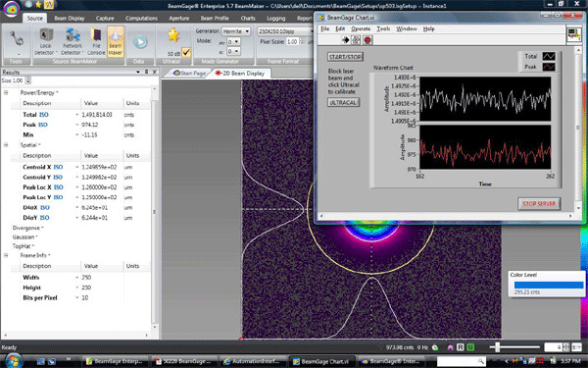
Task: Open the Operate menu in Chart window
Action: tap(361, 28)
